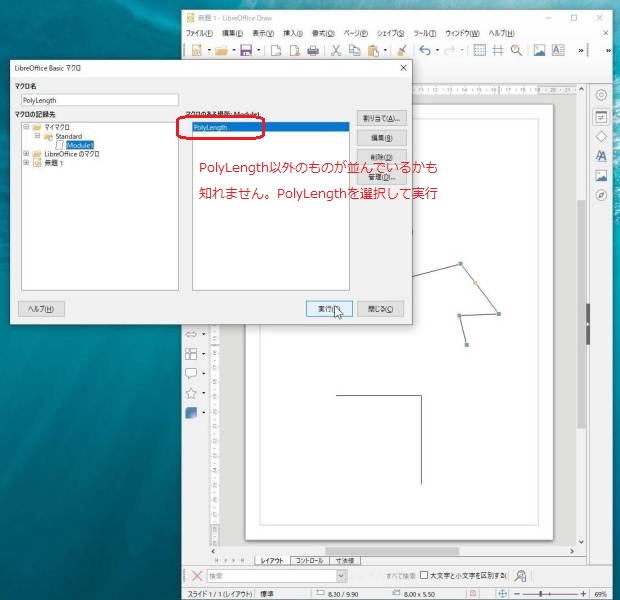Collapse the Standard library node
Viewport: 620px width, 600px height.
(x=37, y=136)
